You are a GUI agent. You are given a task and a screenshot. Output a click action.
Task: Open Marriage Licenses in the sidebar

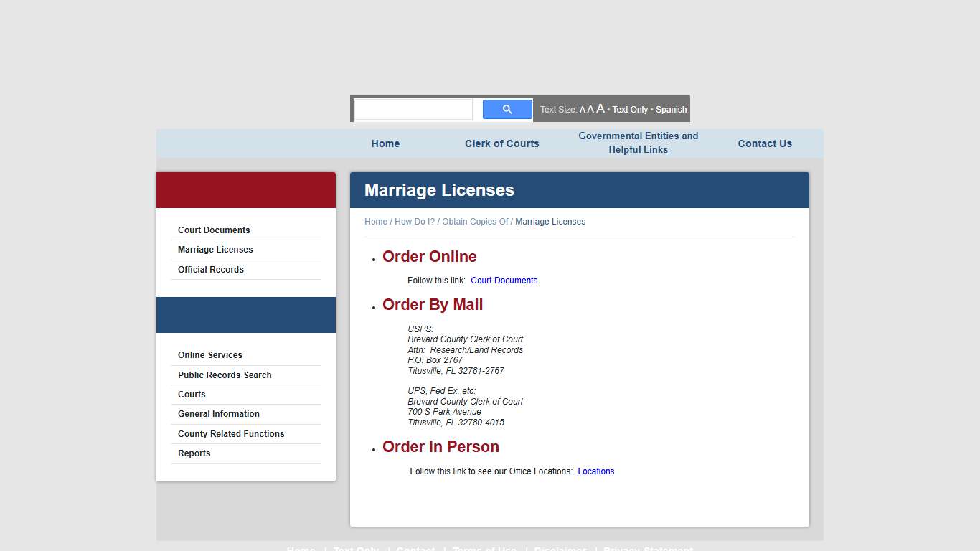tap(215, 249)
